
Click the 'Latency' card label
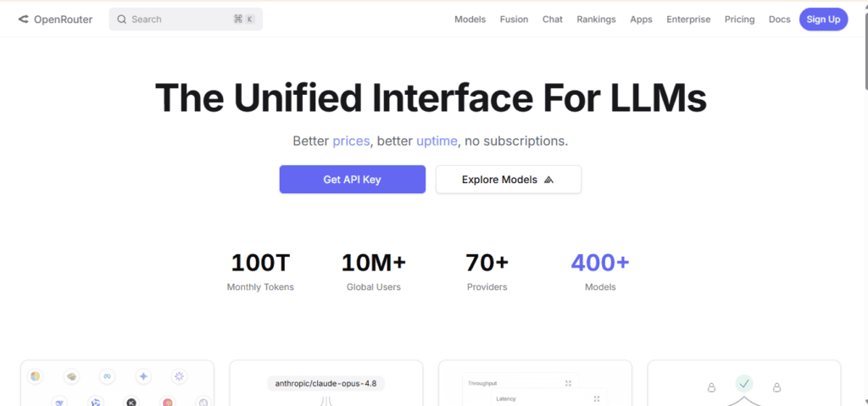point(506,399)
